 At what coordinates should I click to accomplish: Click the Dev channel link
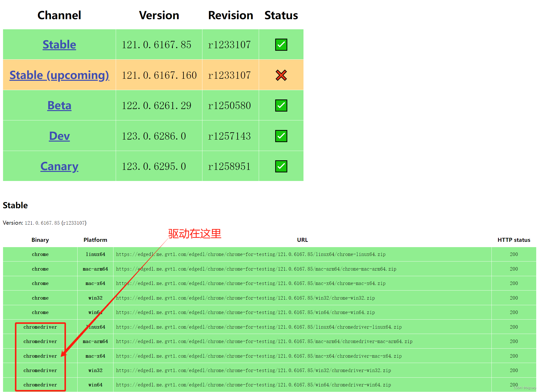59,136
